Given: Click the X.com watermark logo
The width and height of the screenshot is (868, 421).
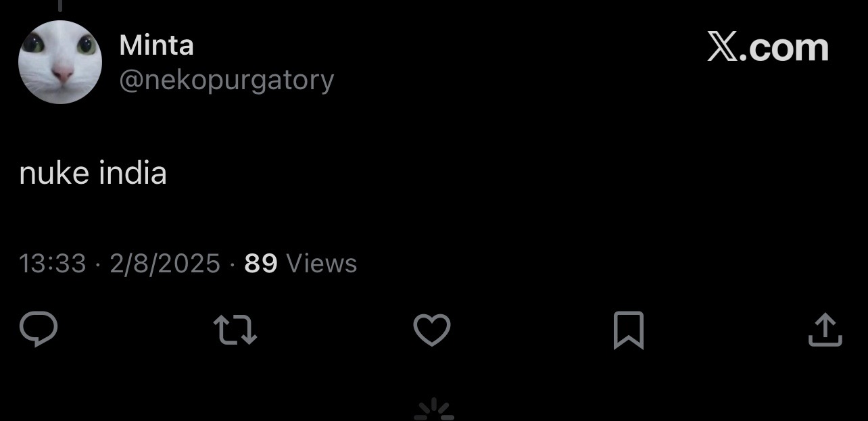Looking at the screenshot, I should (x=768, y=47).
